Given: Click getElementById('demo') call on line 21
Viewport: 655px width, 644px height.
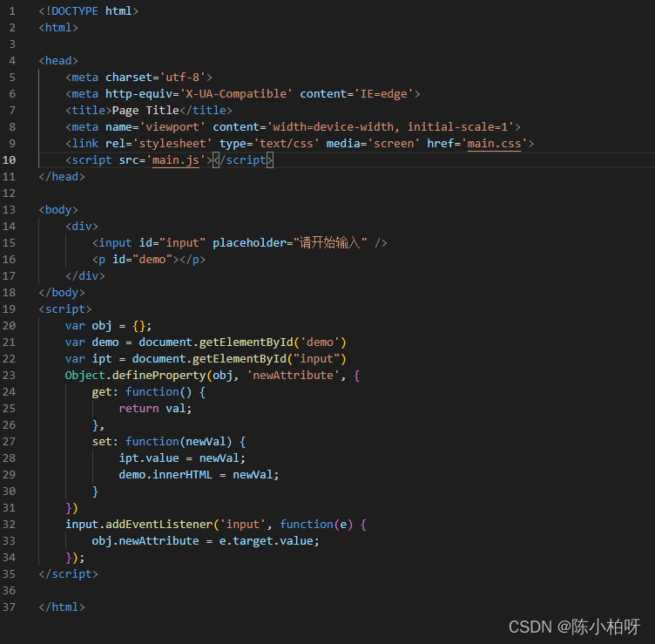Looking at the screenshot, I should tap(273, 342).
